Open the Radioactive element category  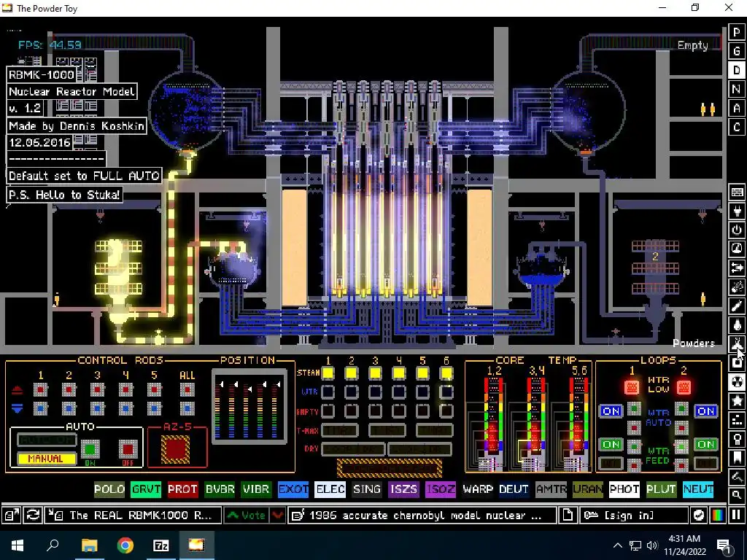tap(737, 382)
